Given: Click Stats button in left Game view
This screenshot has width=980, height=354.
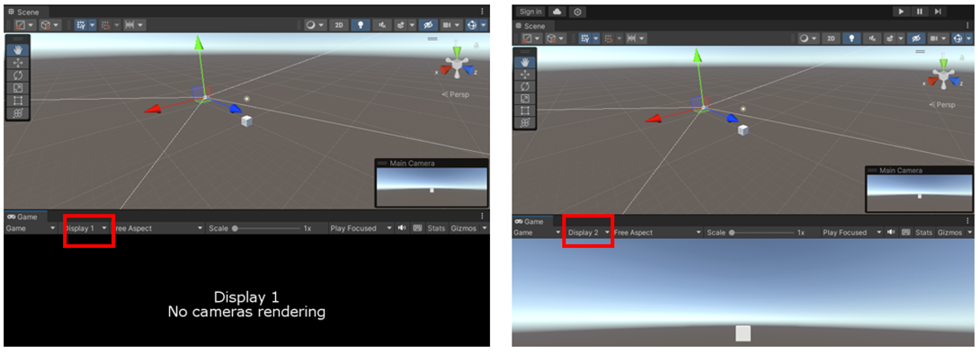Looking at the screenshot, I should click(x=436, y=228).
